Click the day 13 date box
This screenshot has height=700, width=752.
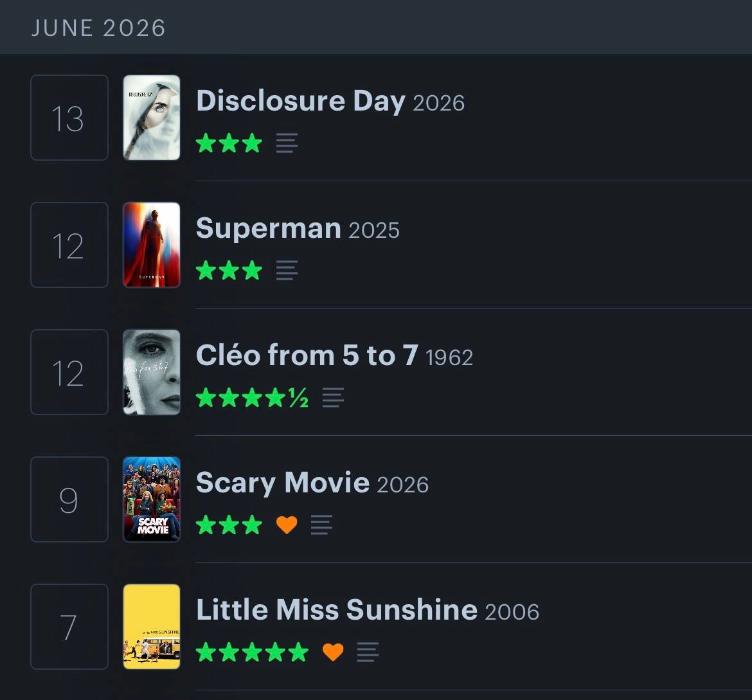point(69,118)
